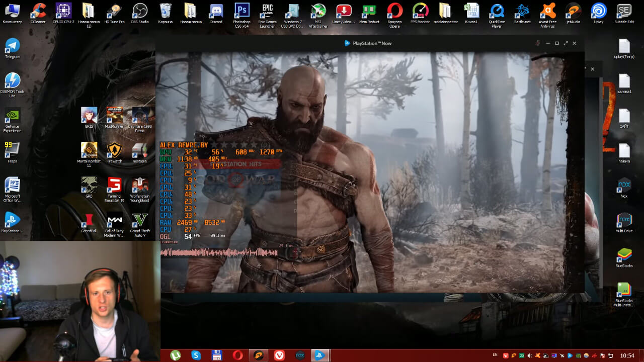Open the HD Tune Pro shortcut
The height and width of the screenshot is (362, 644).
[114, 14]
